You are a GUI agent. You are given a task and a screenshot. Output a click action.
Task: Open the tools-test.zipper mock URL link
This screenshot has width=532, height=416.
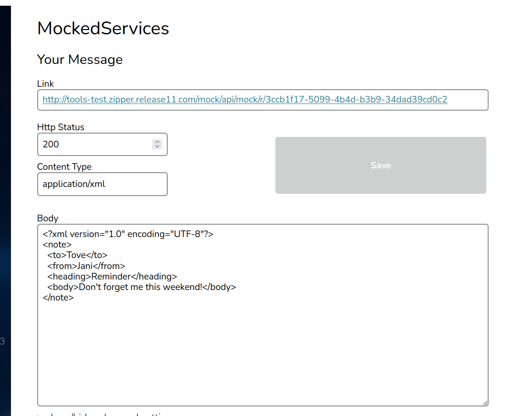[245, 100]
